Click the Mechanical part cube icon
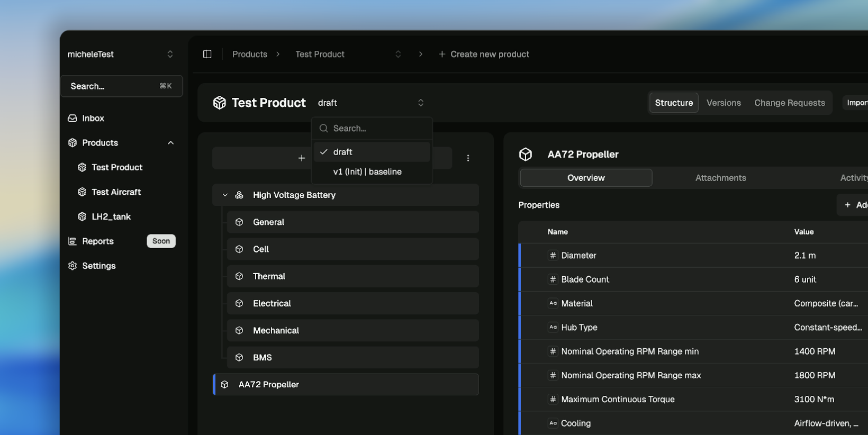The image size is (868, 435). 239,331
